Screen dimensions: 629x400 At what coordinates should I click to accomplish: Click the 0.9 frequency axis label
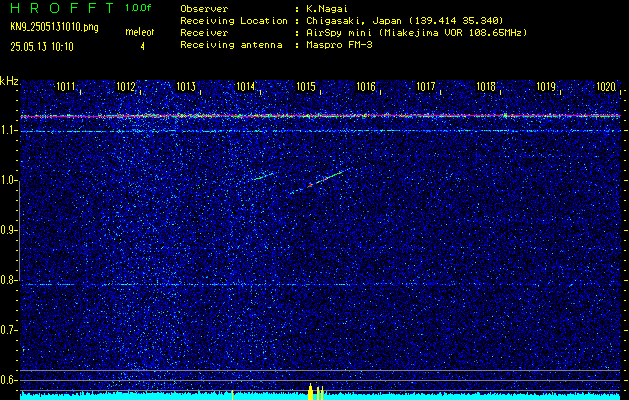click(7, 230)
